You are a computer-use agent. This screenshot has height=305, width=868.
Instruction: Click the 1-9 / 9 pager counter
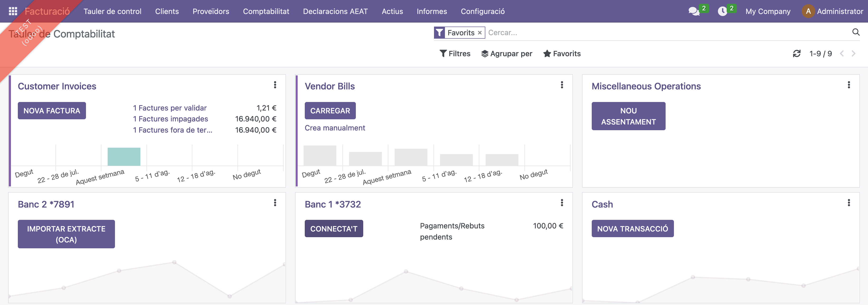click(x=820, y=53)
